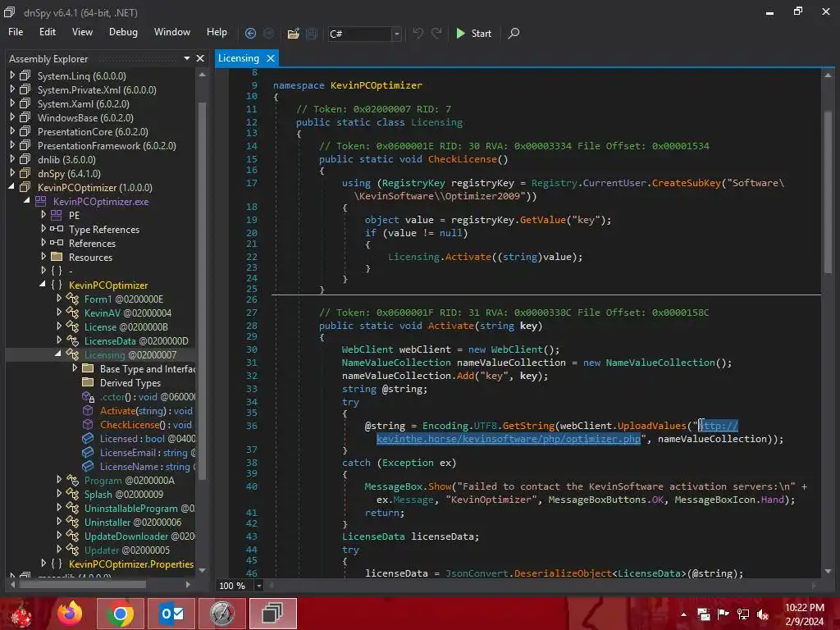Navigate forward with the forward arrow icon

point(268,33)
